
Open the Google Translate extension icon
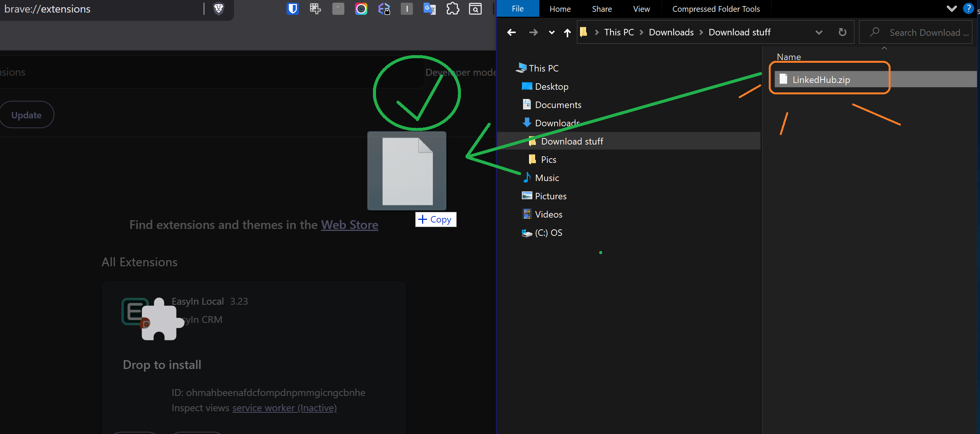pyautogui.click(x=430, y=8)
